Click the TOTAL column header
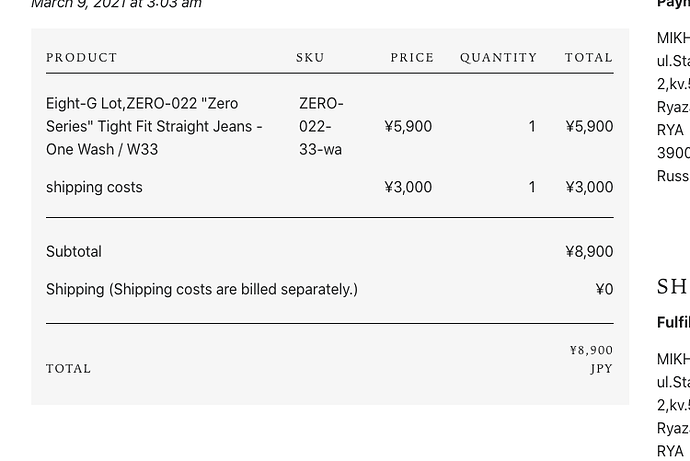Screen dimensions: 690x461 [x=589, y=58]
